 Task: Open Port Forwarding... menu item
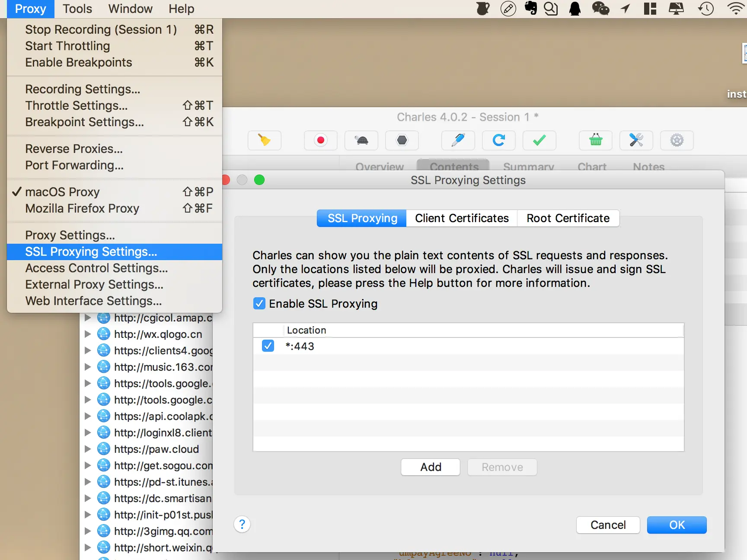pos(115,165)
